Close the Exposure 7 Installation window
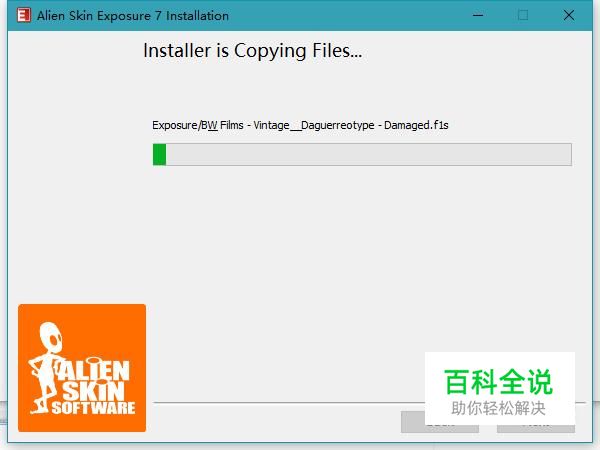Screen dimensions: 600x450 pos(569,15)
